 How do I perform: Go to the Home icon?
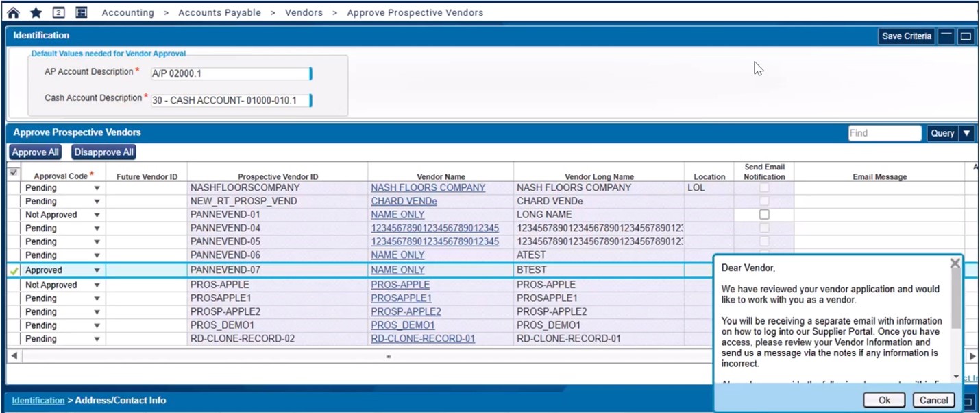coord(13,12)
